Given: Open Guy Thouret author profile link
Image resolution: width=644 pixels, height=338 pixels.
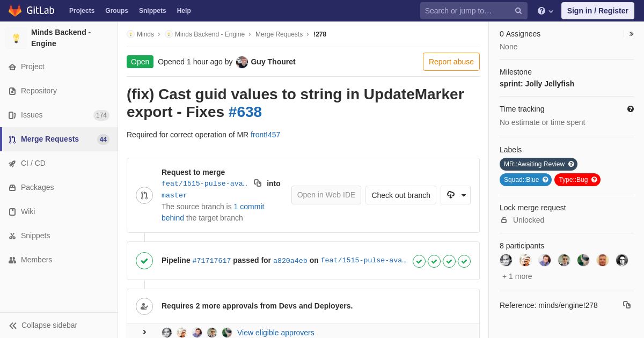Looking at the screenshot, I should pos(273,62).
